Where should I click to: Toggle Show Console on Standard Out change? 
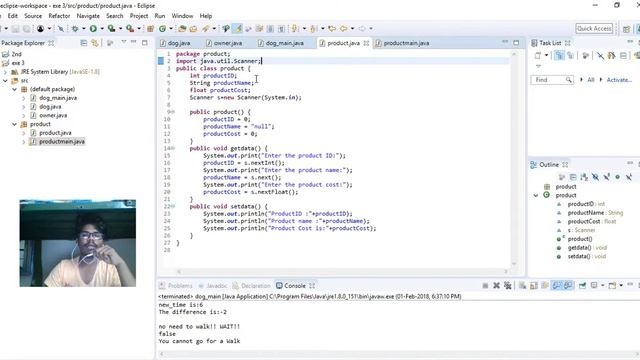(557, 286)
